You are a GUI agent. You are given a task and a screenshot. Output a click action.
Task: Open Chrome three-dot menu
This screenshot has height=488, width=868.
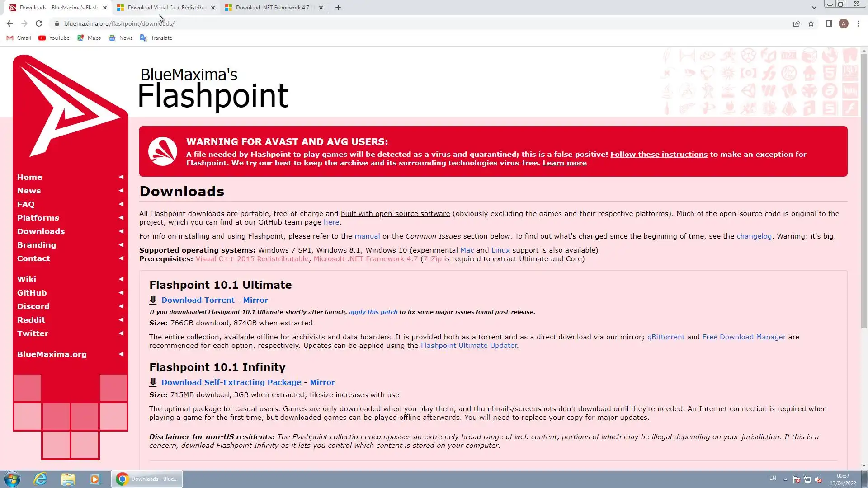(x=858, y=23)
